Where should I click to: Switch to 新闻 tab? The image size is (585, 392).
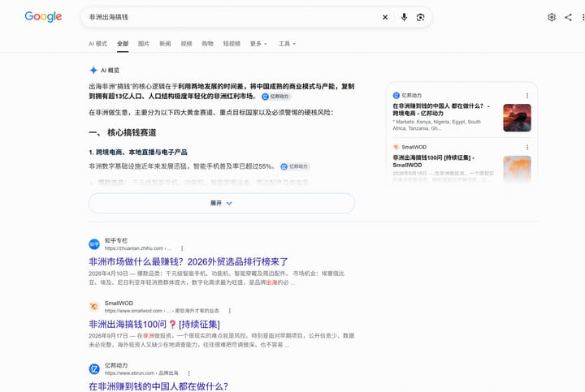(165, 44)
